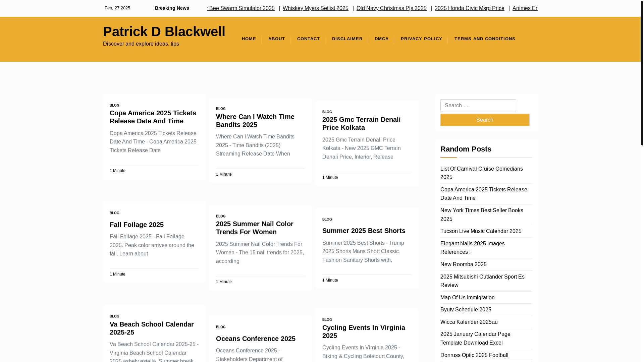Viewport: 644px width, 362px height.
Task: Open the DMCA menu item
Action: point(381,39)
